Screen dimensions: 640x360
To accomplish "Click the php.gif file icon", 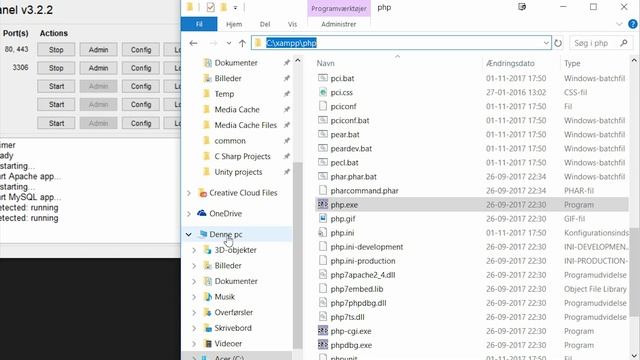I will point(323,218).
